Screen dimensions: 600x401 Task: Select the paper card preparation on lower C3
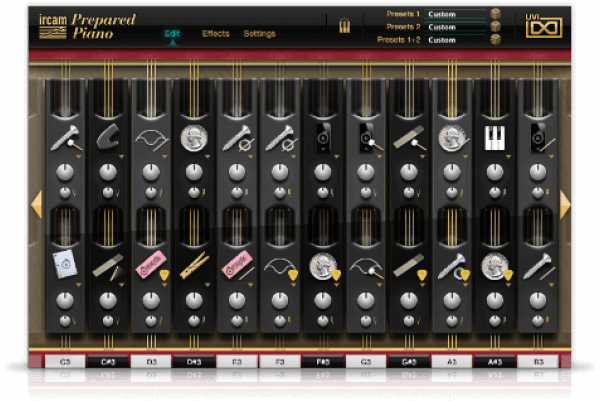65,264
